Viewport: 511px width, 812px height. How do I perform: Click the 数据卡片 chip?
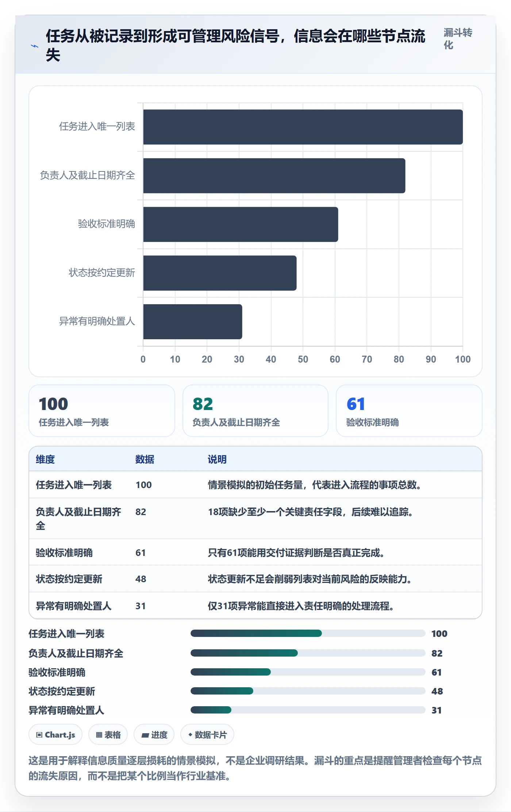(x=207, y=735)
